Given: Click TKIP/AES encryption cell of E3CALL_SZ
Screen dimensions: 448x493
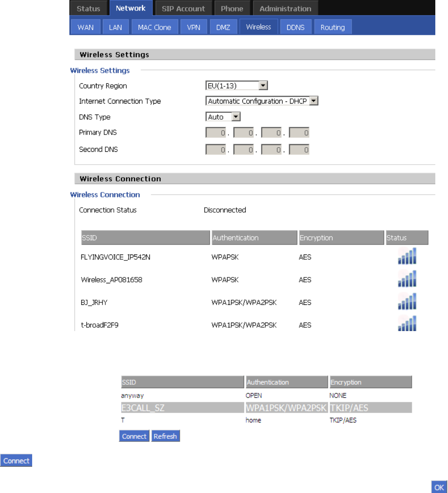Looking at the screenshot, I should tap(371, 408).
